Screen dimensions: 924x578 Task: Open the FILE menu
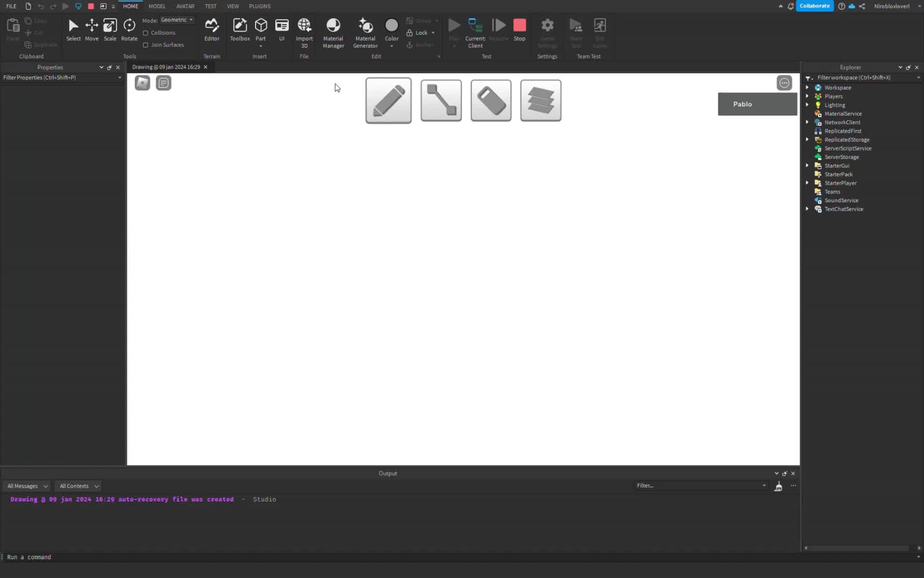11,6
